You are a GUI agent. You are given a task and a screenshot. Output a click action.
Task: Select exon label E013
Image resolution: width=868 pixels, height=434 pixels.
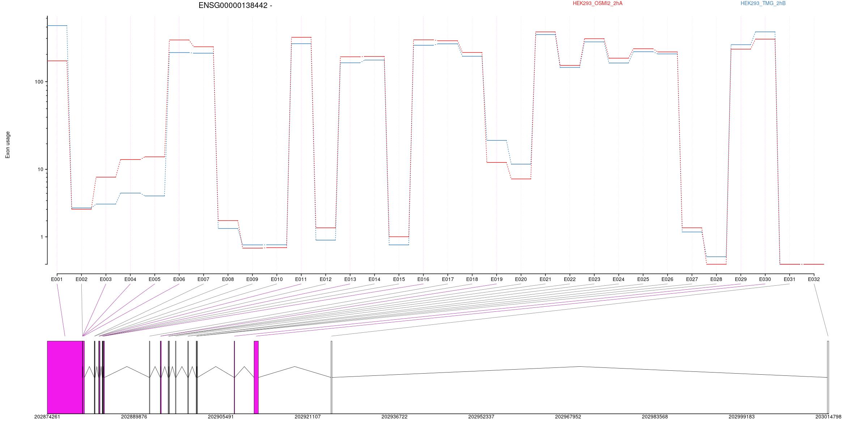[x=350, y=279]
